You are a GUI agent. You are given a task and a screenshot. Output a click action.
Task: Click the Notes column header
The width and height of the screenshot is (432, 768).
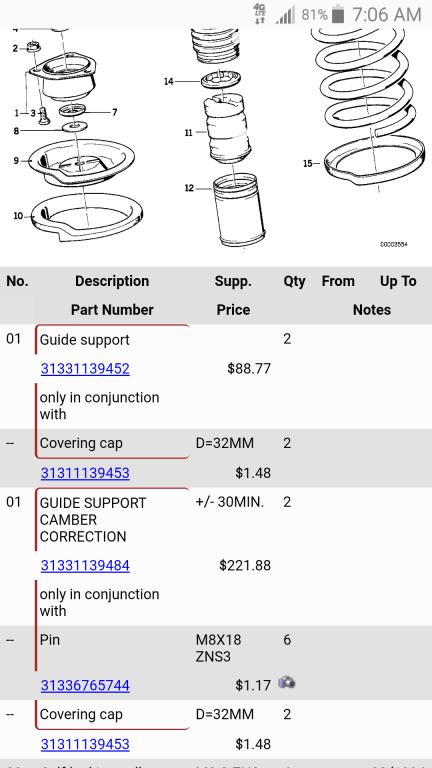click(372, 310)
